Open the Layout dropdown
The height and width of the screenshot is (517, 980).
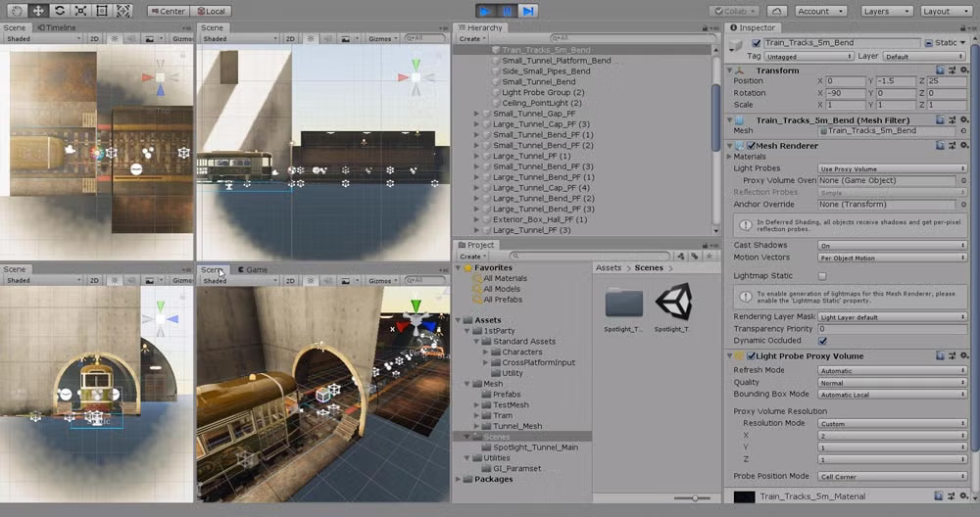942,11
